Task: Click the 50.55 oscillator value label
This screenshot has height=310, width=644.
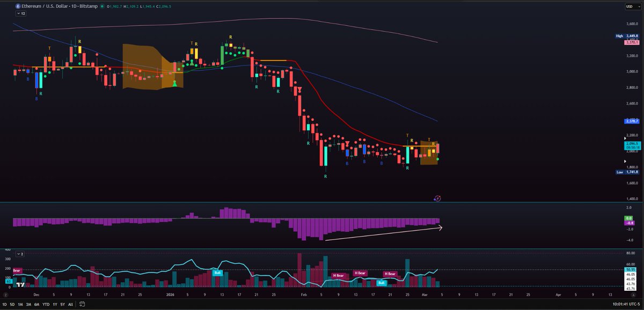Action: [631, 269]
